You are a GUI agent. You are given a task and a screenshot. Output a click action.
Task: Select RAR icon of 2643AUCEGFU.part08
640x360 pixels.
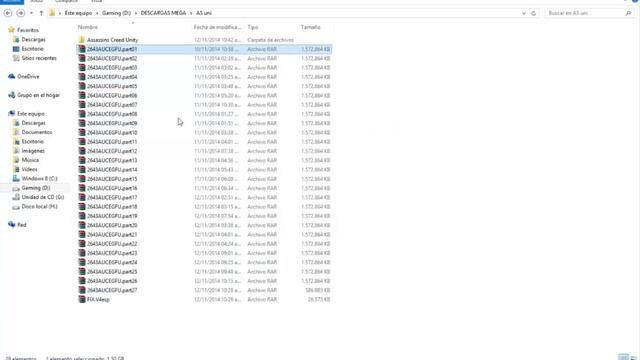point(82,114)
